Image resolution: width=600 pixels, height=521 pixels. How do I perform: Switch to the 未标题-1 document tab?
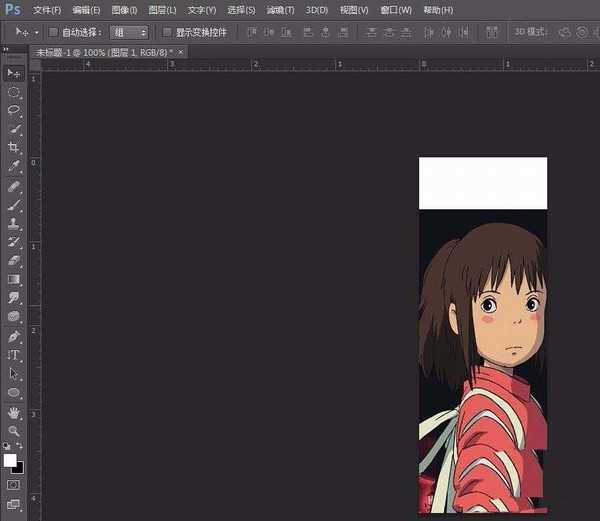coord(100,51)
